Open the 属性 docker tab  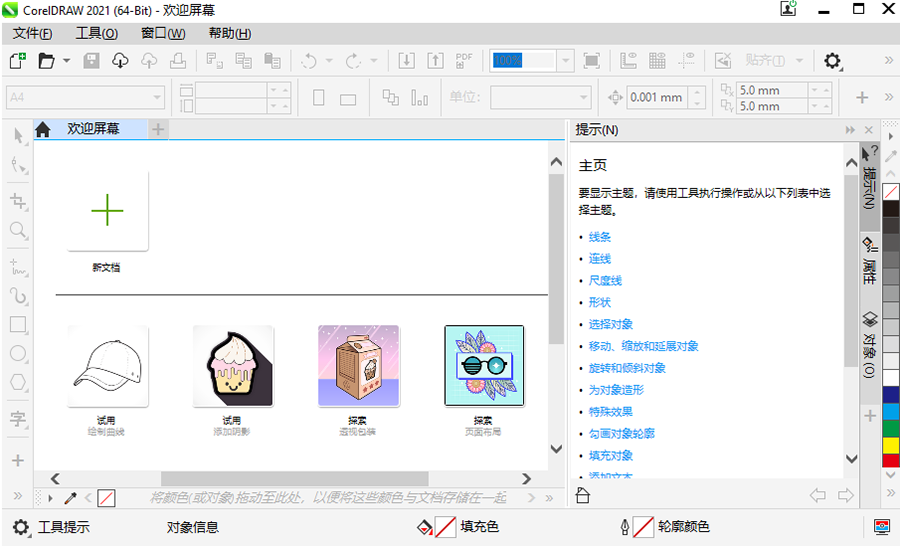pyautogui.click(x=870, y=260)
